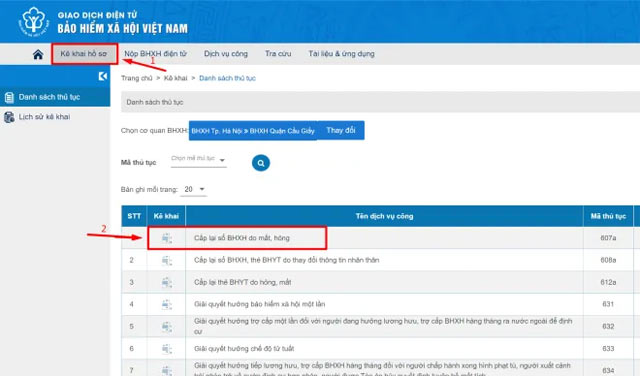
Task: Click declaration icon for procedure 608a
Action: tap(167, 260)
